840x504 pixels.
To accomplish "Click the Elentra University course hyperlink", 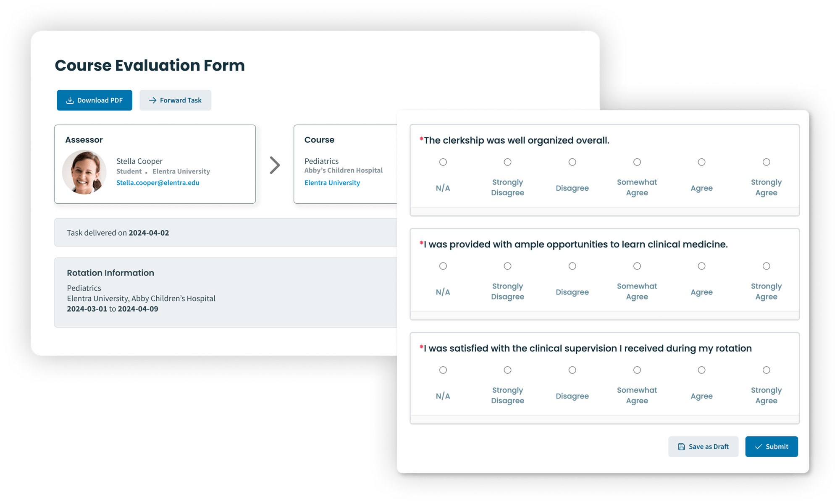I will (332, 181).
